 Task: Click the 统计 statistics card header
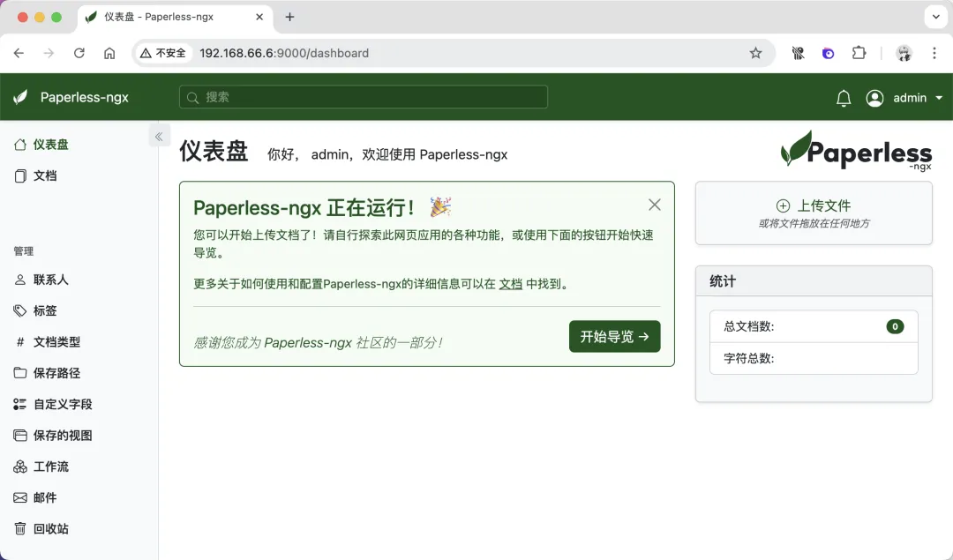tap(814, 281)
